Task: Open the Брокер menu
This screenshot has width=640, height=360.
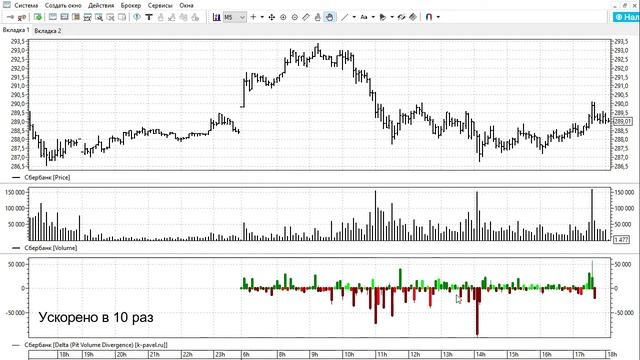Action: tap(131, 6)
